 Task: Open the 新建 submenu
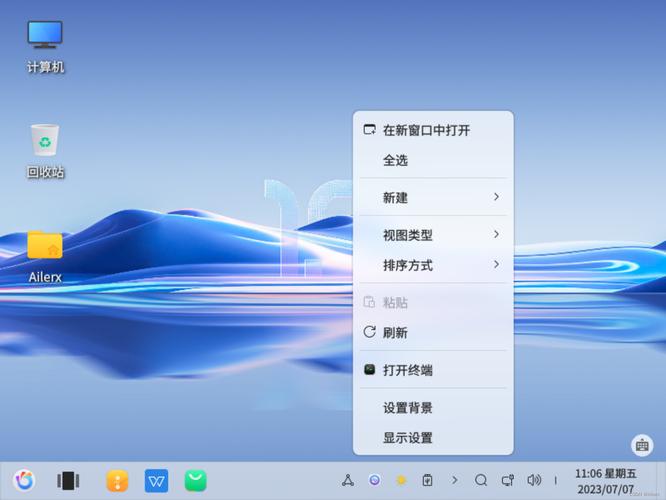(x=433, y=198)
